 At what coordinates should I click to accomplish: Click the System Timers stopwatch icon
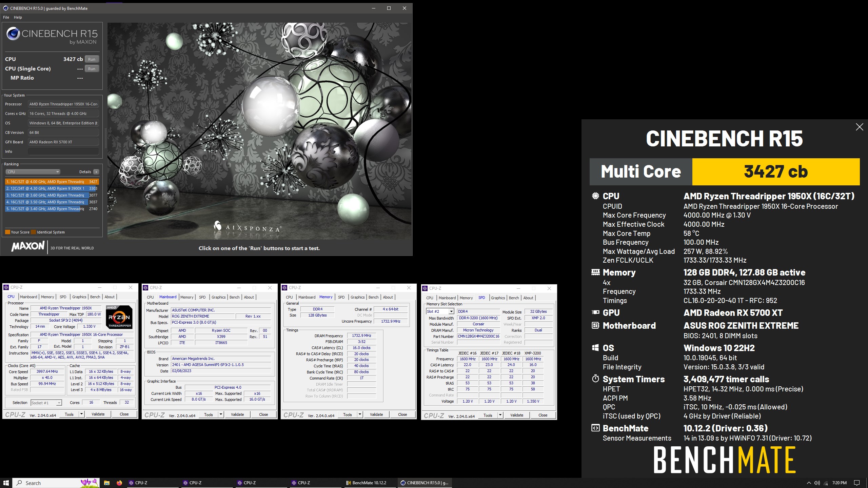pos(595,379)
